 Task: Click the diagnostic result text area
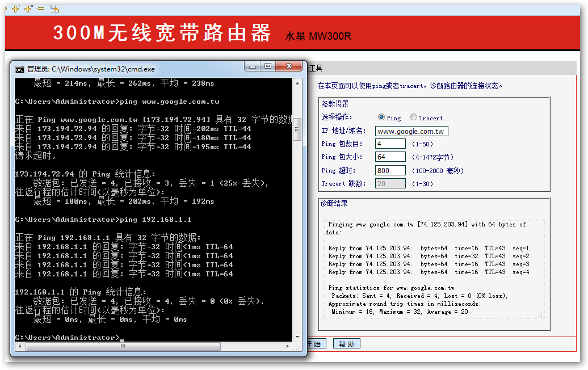coord(434,269)
